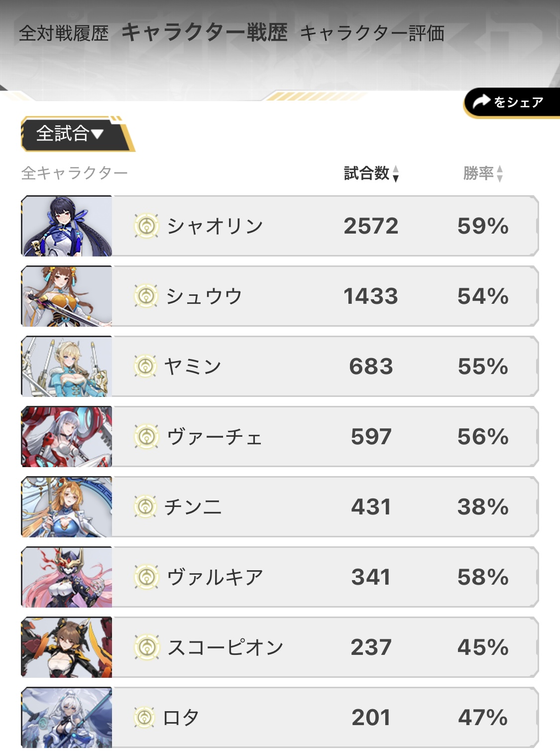Click the emblem icon beside チンニ

[145, 507]
